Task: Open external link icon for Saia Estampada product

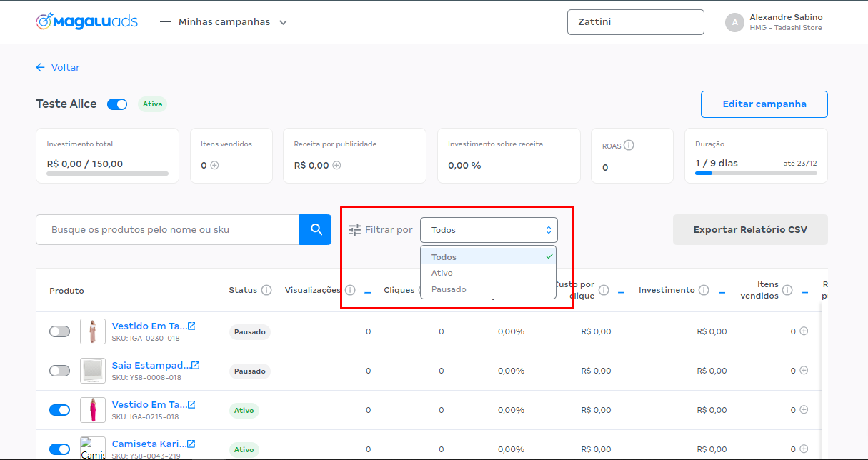Action: click(x=195, y=365)
